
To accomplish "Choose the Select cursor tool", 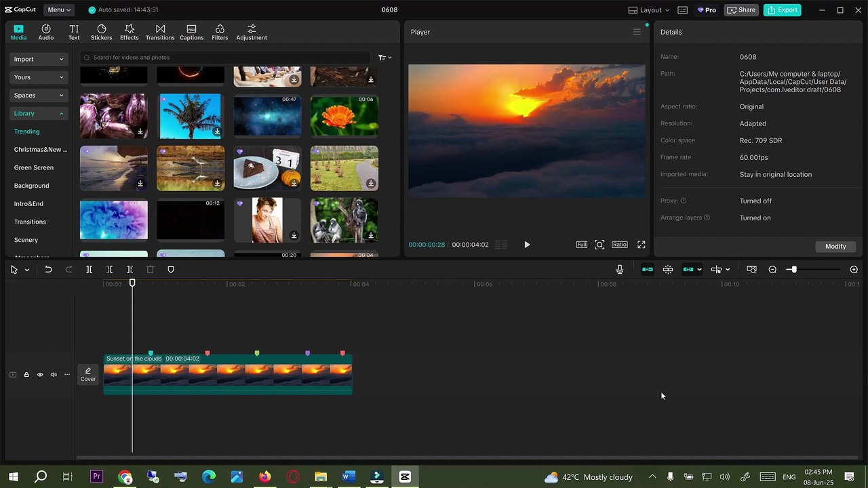I will point(14,270).
